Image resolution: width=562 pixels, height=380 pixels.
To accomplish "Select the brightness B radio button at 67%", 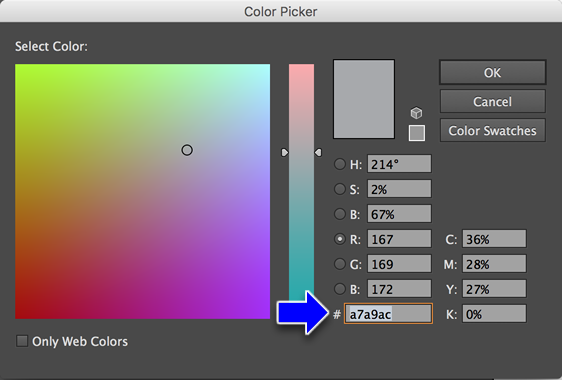I will click(x=339, y=214).
